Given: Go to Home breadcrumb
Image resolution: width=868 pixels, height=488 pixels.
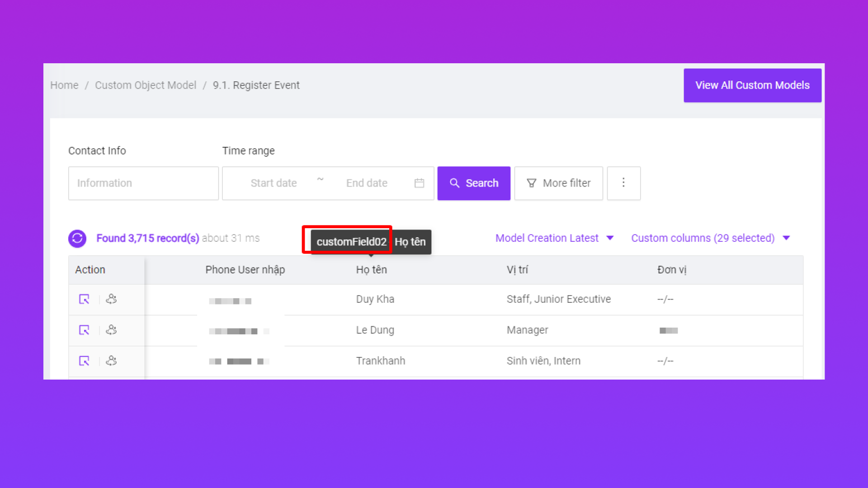Looking at the screenshot, I should tap(64, 85).
